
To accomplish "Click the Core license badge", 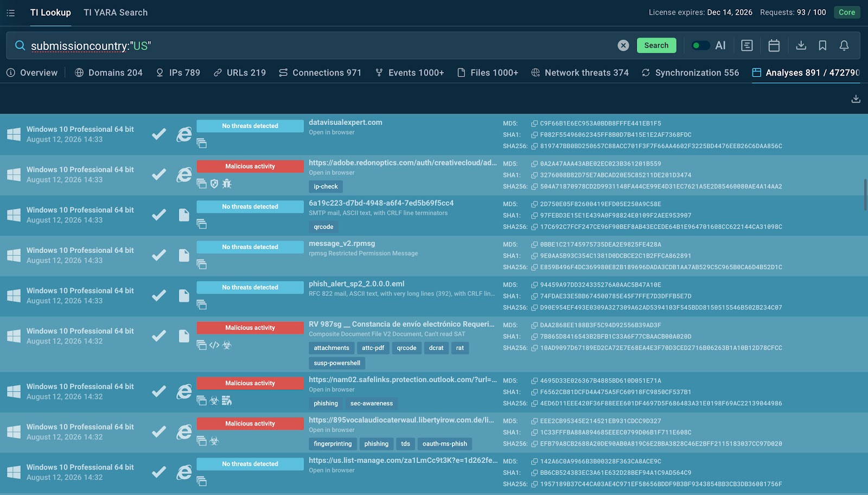I will (x=847, y=12).
